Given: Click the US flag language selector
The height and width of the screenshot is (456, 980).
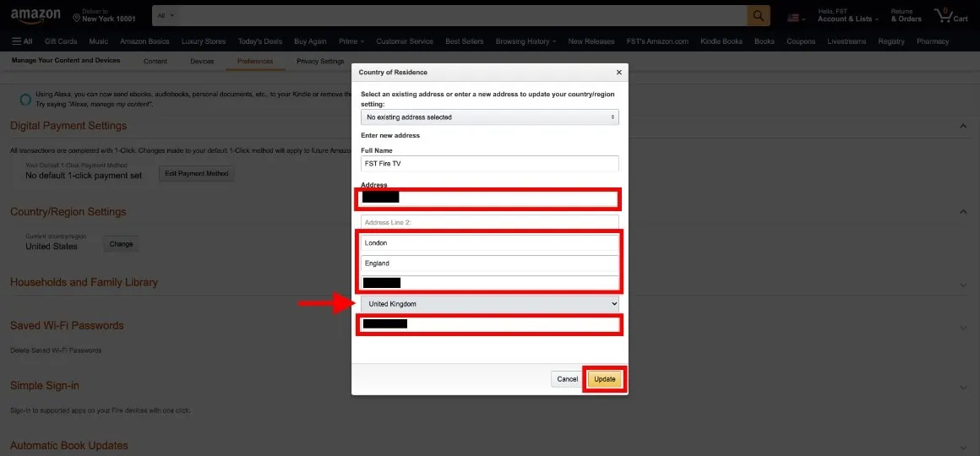Looking at the screenshot, I should (796, 18).
